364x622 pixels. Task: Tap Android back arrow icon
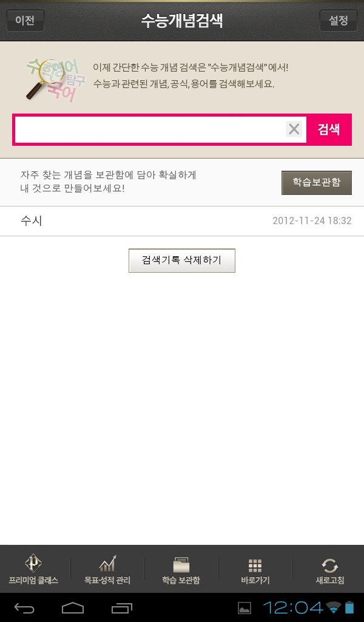[24, 607]
